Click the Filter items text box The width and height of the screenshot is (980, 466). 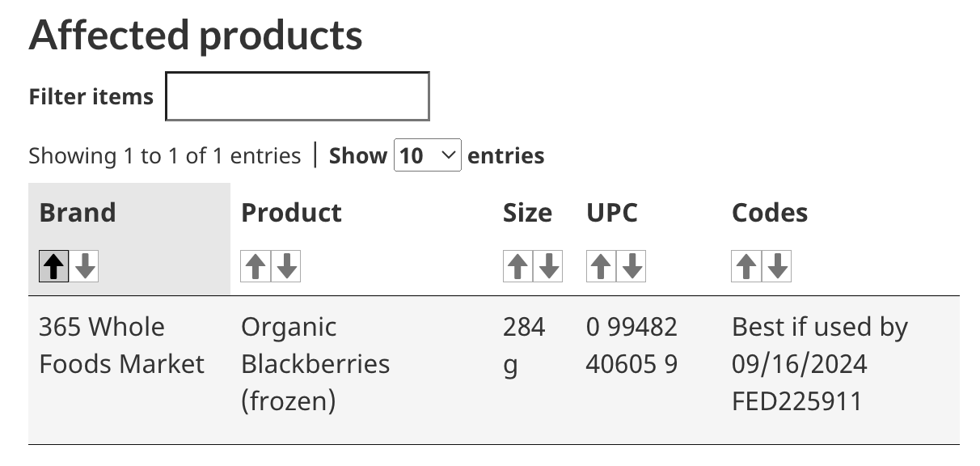click(x=297, y=95)
